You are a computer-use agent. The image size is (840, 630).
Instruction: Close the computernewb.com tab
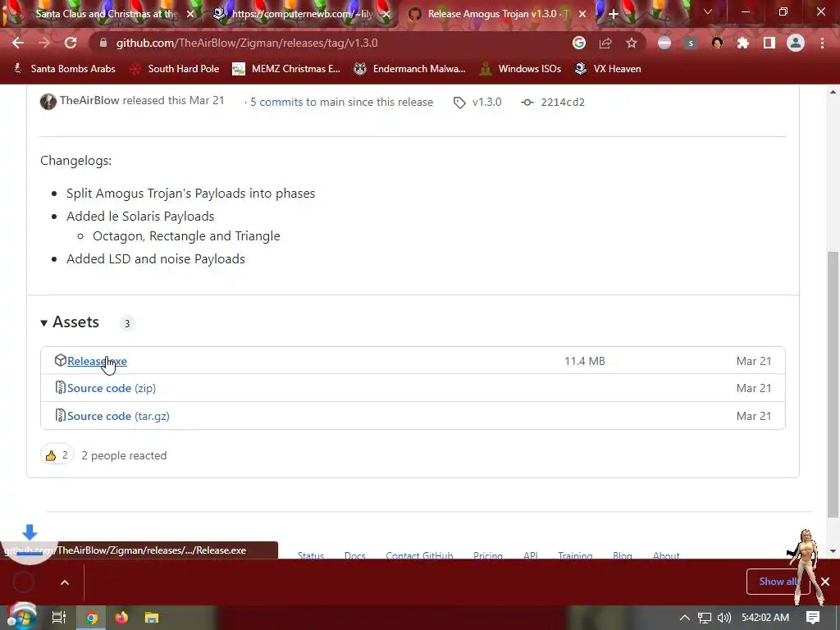point(386,14)
